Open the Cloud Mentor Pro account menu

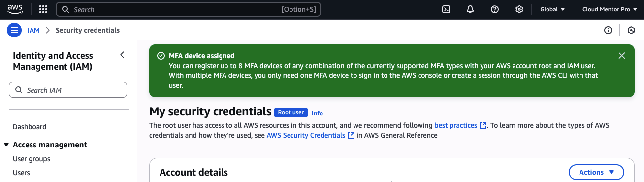[609, 9]
